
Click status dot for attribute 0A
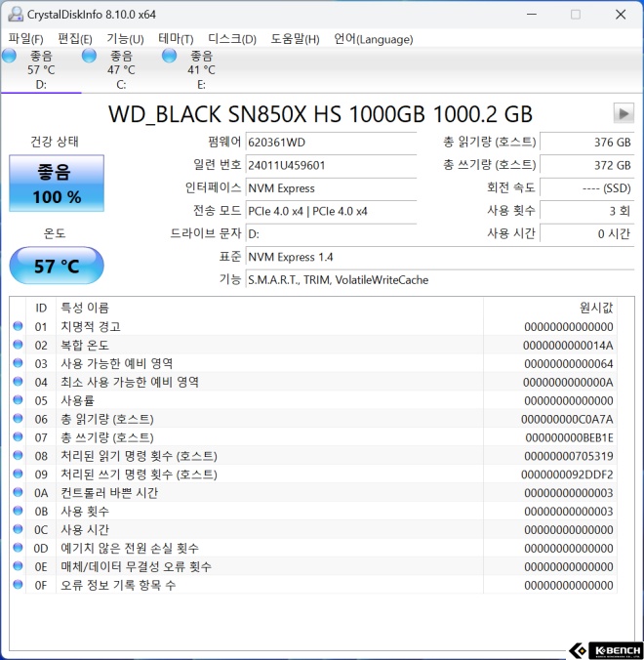pyautogui.click(x=18, y=492)
